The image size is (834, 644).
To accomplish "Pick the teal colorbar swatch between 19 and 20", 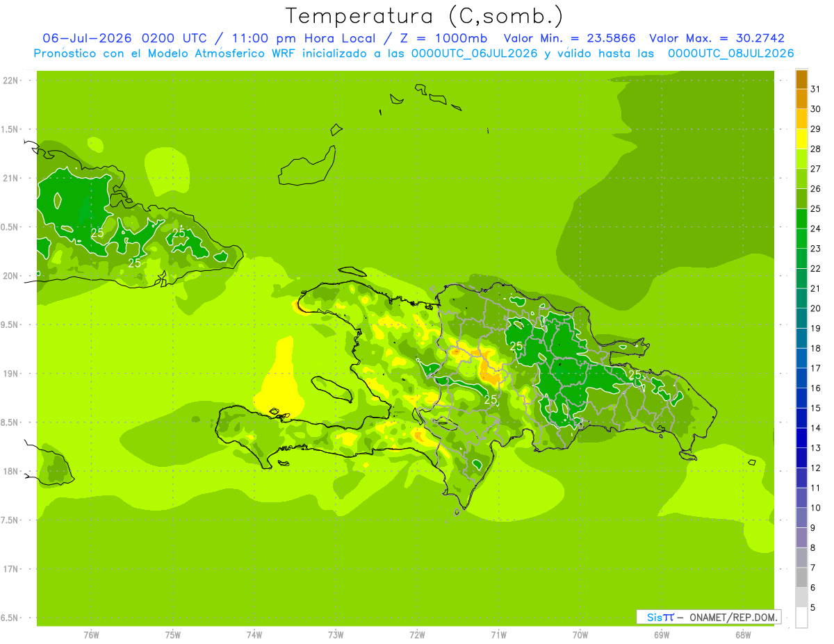I will 801,318.
